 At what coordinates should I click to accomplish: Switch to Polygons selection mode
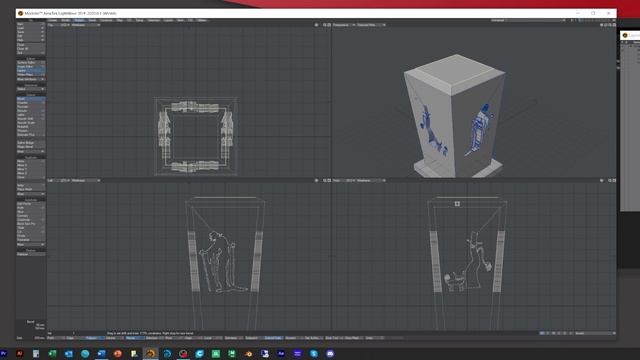coord(95,338)
